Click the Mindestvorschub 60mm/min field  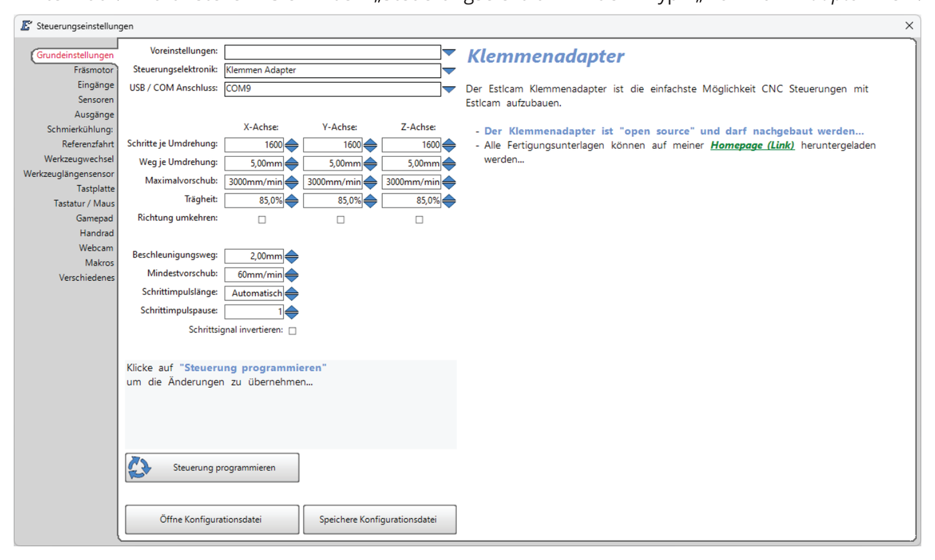[x=254, y=275]
